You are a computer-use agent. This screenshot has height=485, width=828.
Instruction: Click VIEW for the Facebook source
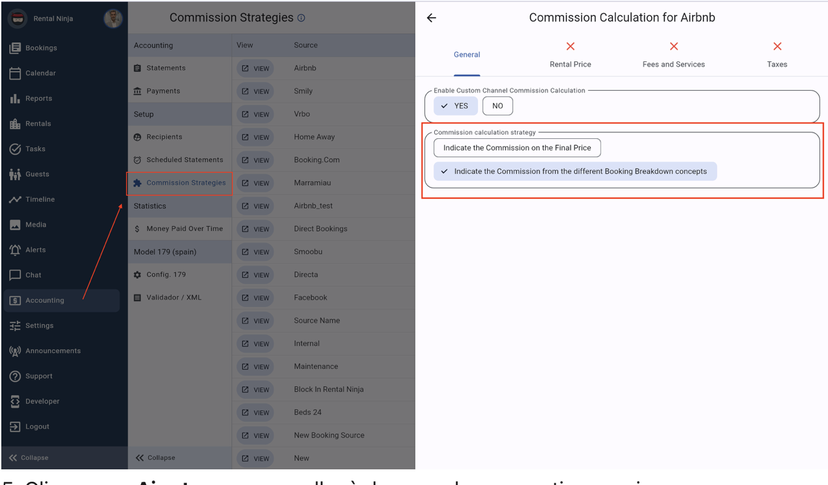coord(255,298)
